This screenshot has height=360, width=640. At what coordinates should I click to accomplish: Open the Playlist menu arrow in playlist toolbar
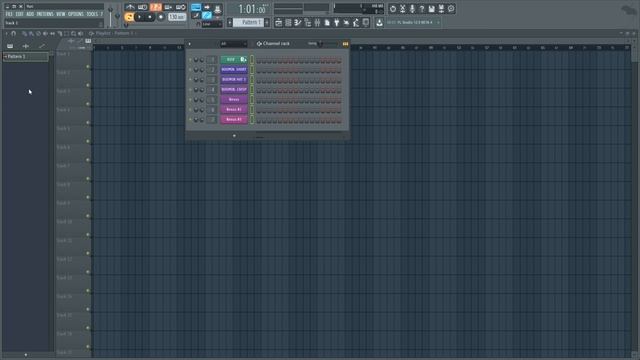[7, 33]
